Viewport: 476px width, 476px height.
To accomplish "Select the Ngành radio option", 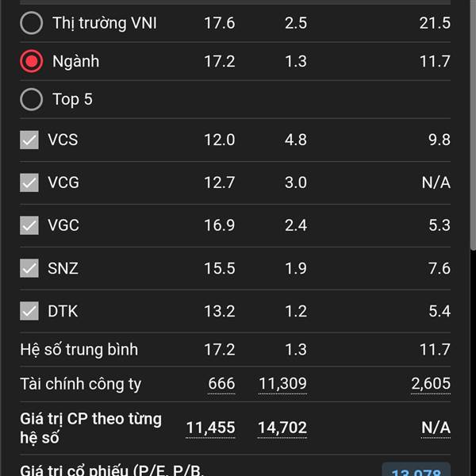I will [x=32, y=61].
